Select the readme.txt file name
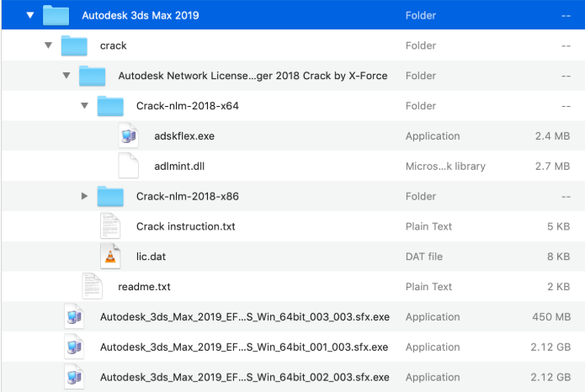Image resolution: width=585 pixels, height=392 pixels. pyautogui.click(x=145, y=287)
